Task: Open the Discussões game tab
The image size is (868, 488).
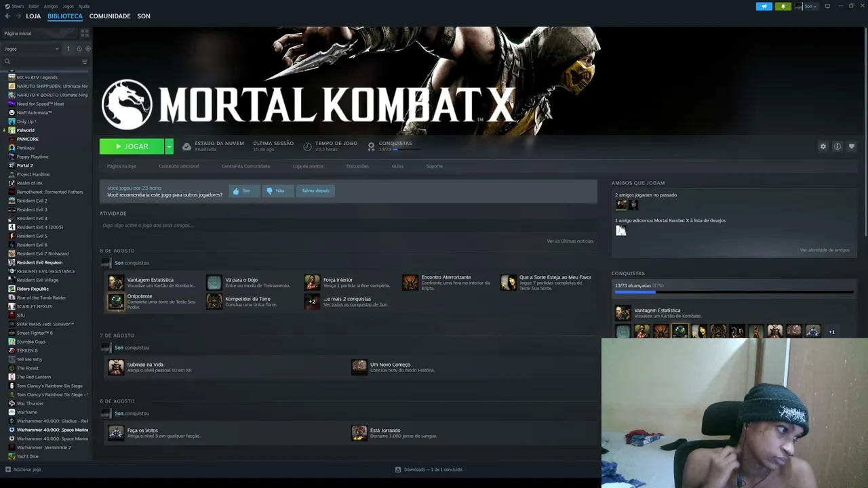Action: point(357,166)
